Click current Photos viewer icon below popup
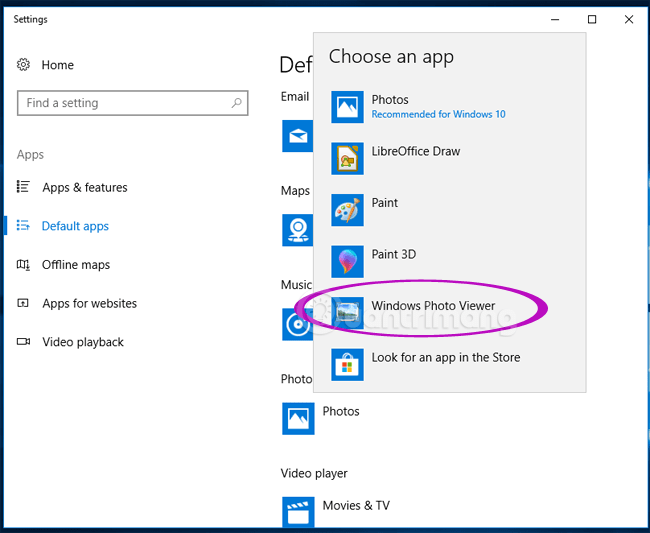650x533 pixels. click(298, 419)
